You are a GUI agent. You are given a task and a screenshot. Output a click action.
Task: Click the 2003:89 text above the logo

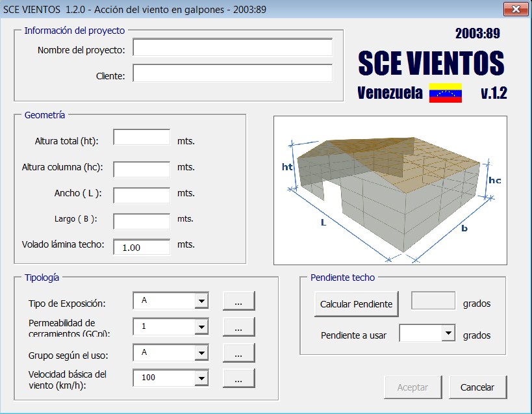click(477, 33)
